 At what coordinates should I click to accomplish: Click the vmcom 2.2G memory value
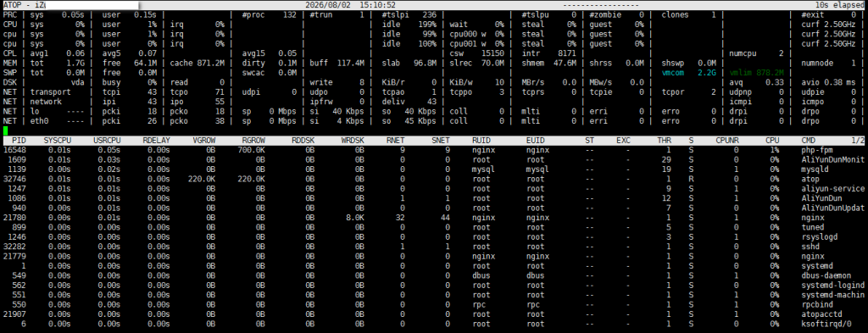tap(689, 73)
